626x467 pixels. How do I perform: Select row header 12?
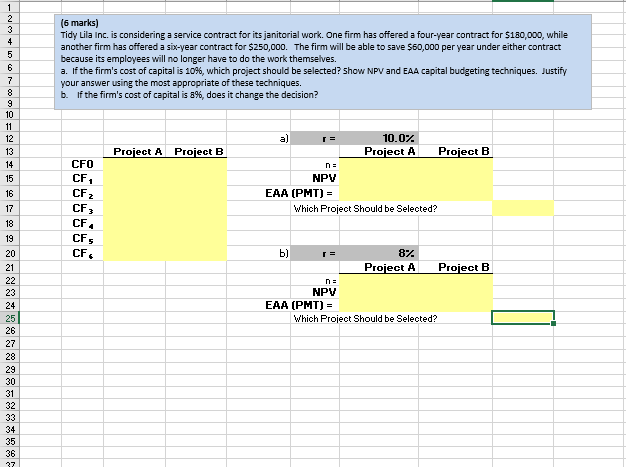(9, 139)
